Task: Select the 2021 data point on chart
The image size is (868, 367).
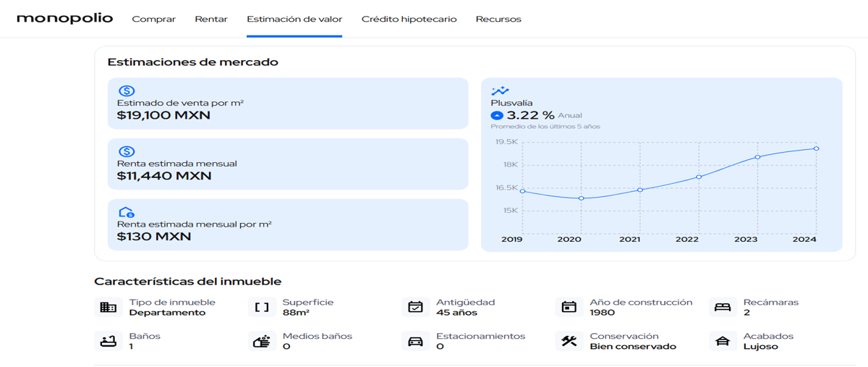Action: [x=640, y=190]
